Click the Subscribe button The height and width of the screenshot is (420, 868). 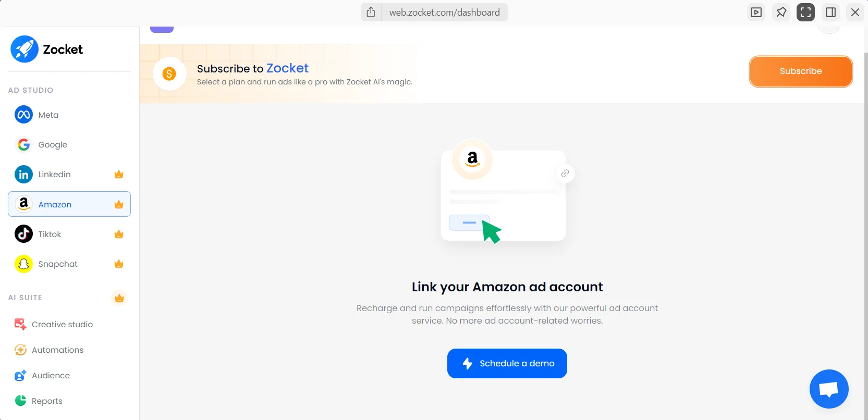[x=800, y=71]
